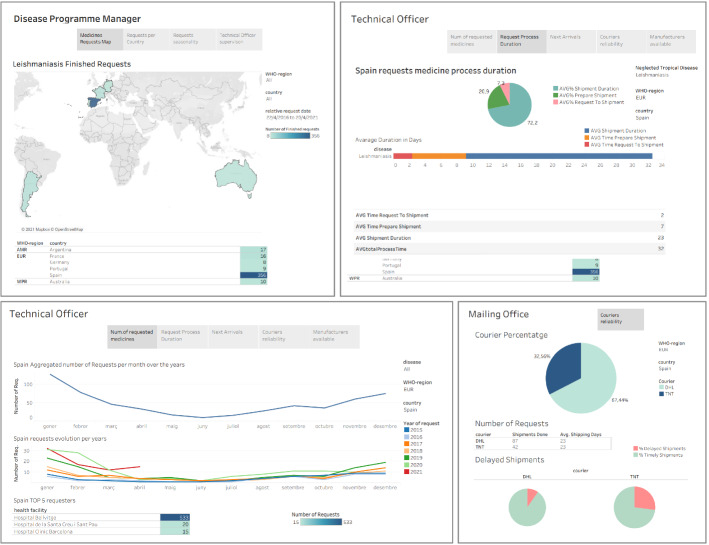Click the green 20.9 slice of the pie
Viewport: 709px width, 545px height.
pyautogui.click(x=497, y=98)
